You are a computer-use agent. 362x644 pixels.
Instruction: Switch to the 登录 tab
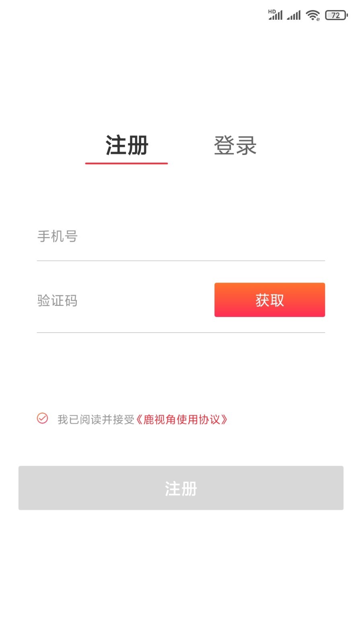235,146
